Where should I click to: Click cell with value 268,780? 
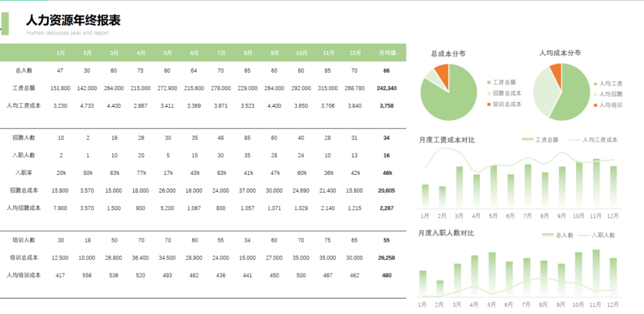[354, 88]
